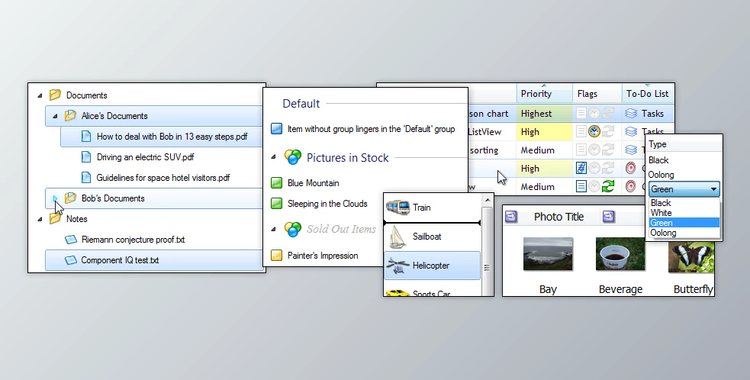Select the Blue Mountain list item

[x=313, y=183]
